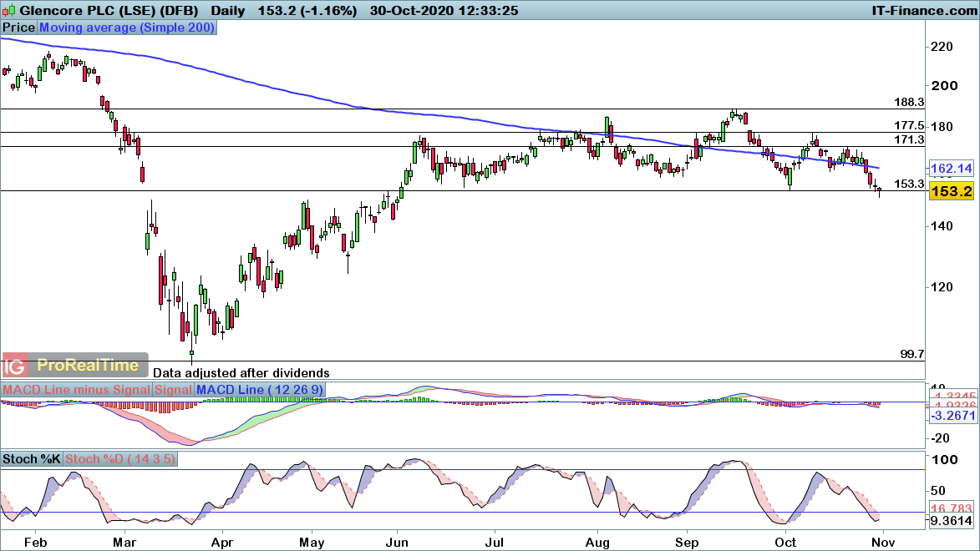Select MACD Line minus Signal label
Screen dimensions: 980x551
[x=76, y=390]
